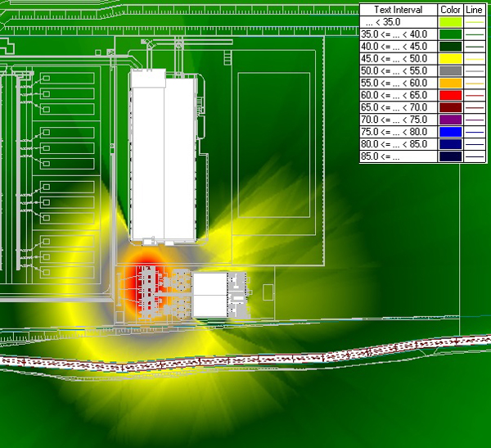
Task: Select the navy swatch for 80.0 to 85.0
Action: pyautogui.click(x=451, y=144)
